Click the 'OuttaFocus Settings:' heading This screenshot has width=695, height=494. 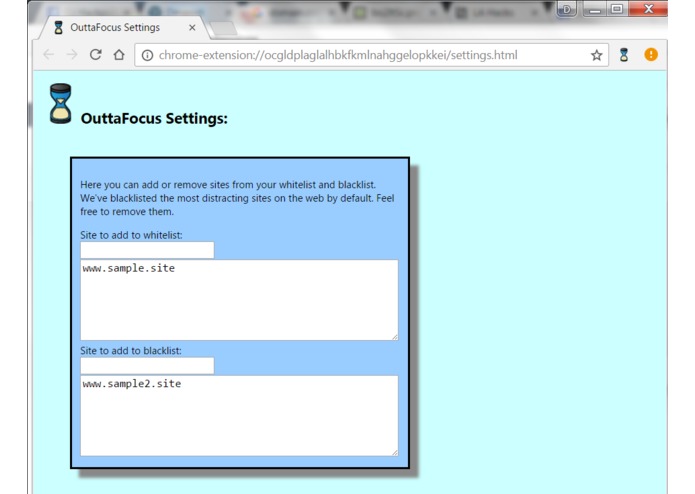[x=154, y=118]
